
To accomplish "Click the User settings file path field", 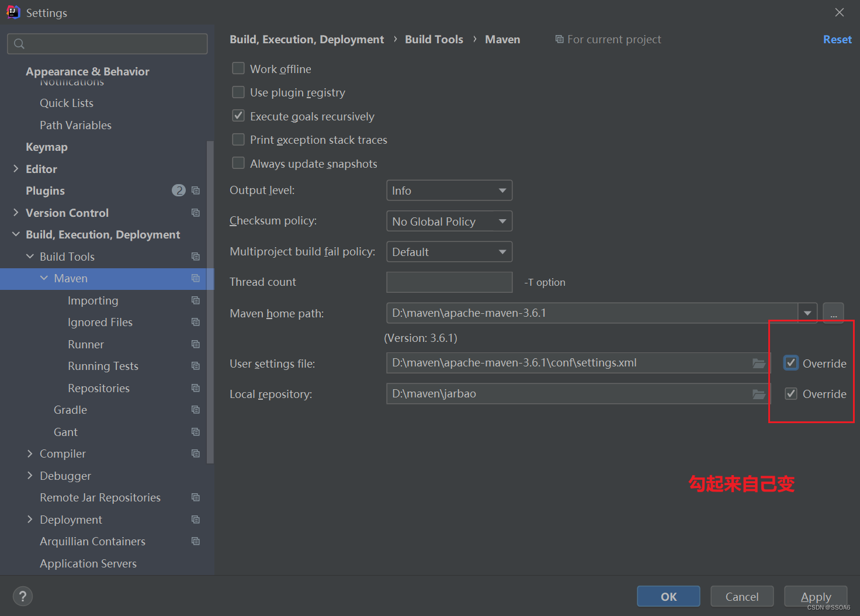I will point(578,363).
